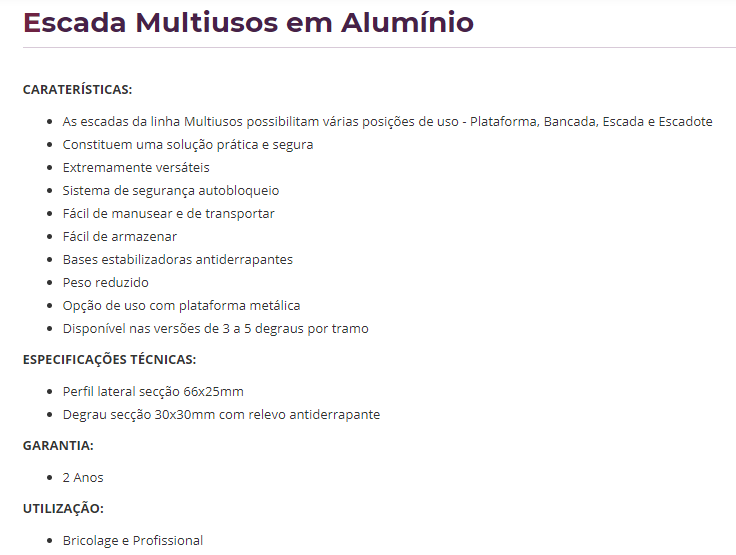The width and height of the screenshot is (736, 555).
Task: Click the "3 a 5 degraus por tramo" line
Action: coord(215,328)
